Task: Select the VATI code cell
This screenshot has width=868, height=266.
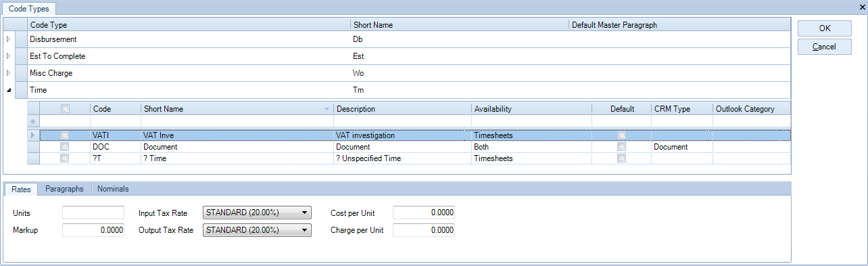Action: pyautogui.click(x=115, y=135)
